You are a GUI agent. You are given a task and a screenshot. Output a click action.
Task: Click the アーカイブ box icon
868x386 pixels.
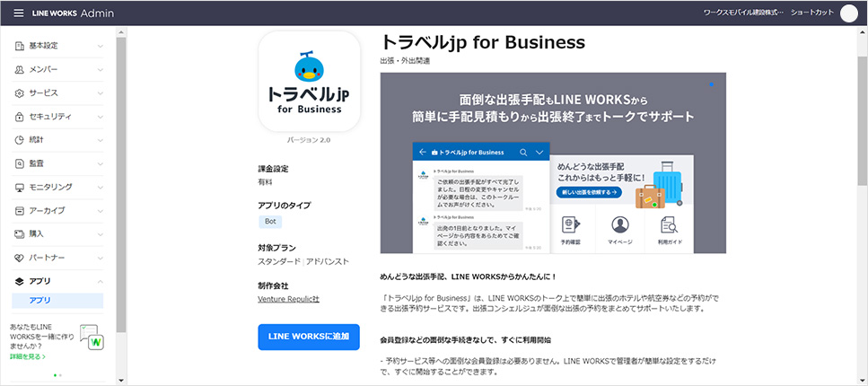[x=20, y=211]
